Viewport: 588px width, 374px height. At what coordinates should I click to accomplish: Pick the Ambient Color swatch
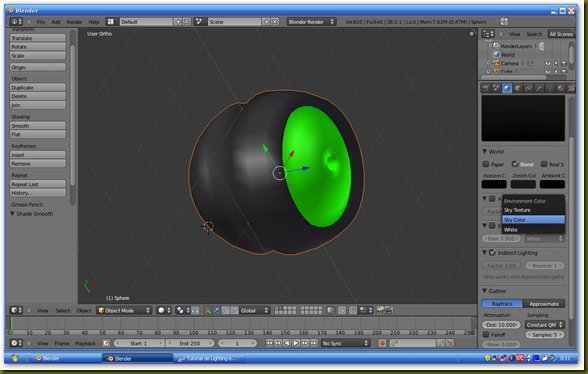point(552,184)
